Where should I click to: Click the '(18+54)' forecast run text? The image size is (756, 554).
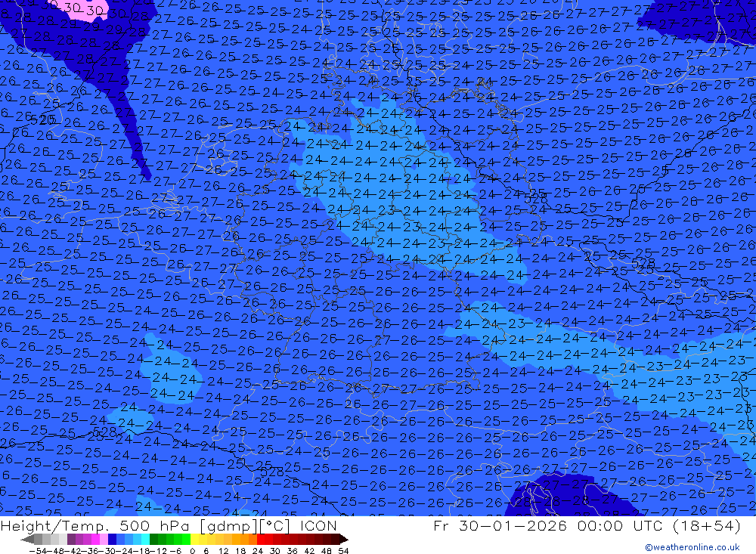coord(706,525)
